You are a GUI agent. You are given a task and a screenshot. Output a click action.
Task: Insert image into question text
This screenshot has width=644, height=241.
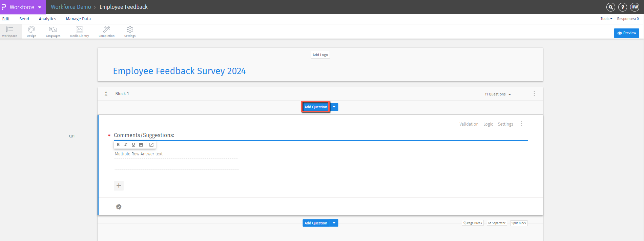click(x=141, y=145)
